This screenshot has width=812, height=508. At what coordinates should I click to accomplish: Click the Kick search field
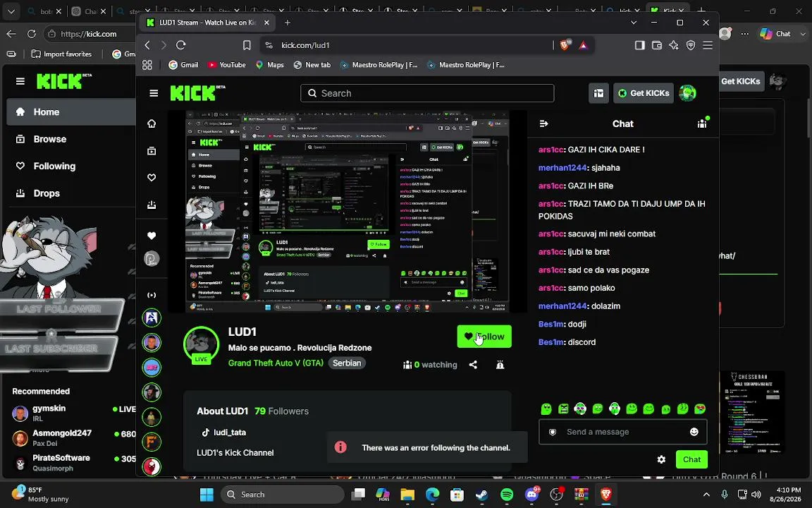pos(427,93)
